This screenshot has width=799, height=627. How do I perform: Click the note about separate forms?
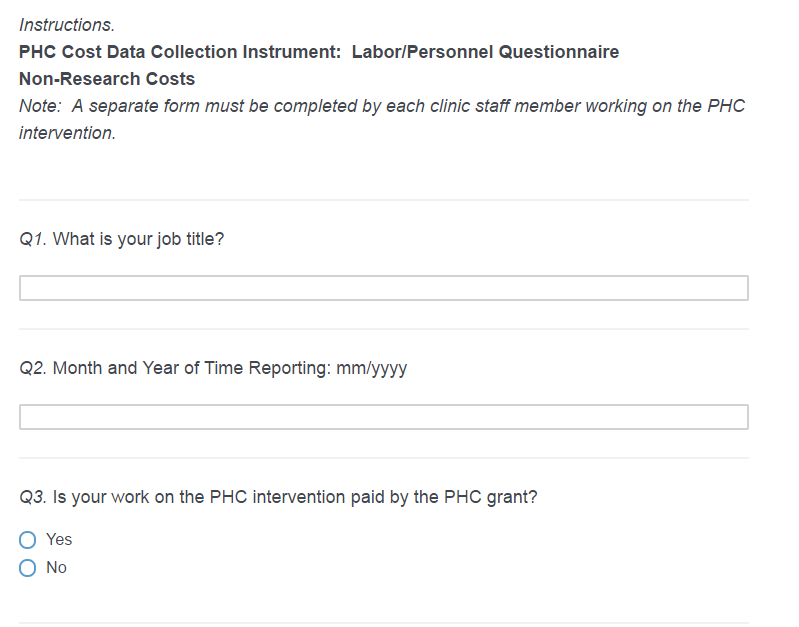point(382,106)
